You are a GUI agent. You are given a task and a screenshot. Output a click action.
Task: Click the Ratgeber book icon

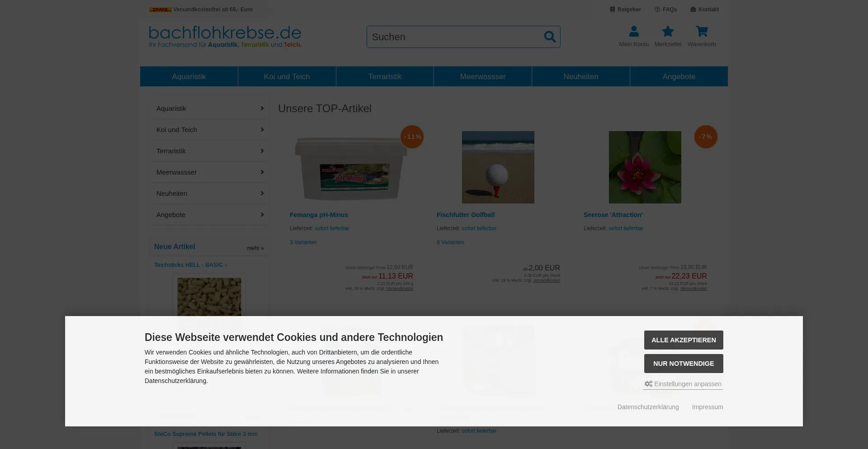(x=612, y=9)
